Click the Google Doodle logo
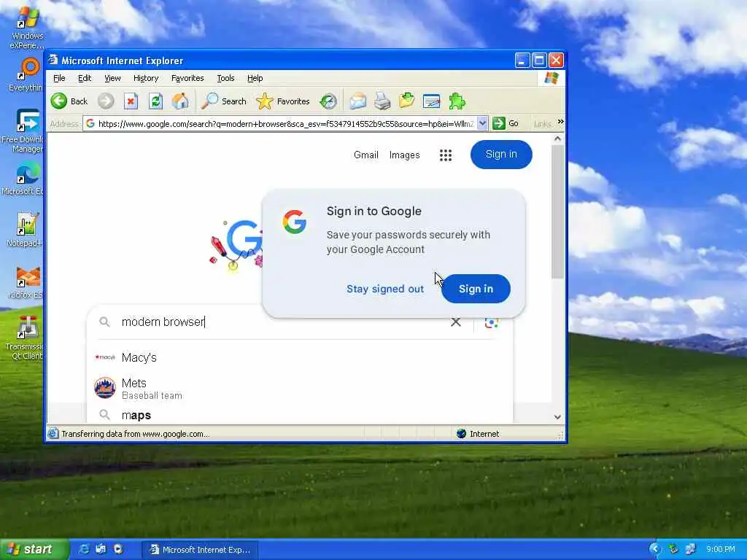This screenshot has height=560, width=747. (236, 245)
